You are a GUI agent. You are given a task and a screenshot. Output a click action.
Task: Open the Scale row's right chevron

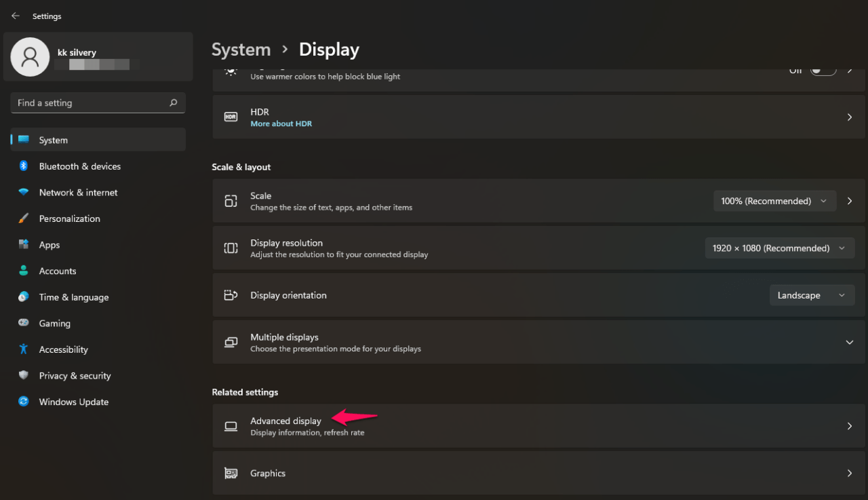click(850, 201)
